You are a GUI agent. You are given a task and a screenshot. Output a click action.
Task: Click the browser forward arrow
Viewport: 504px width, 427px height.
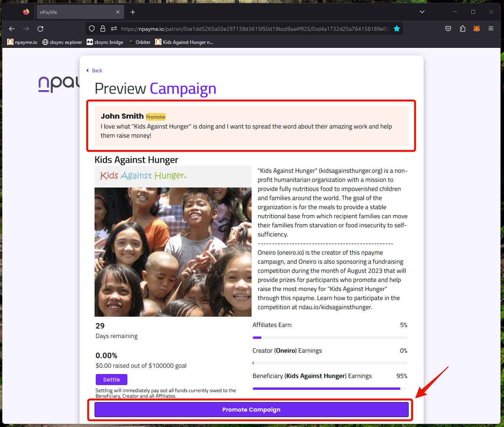(x=26, y=28)
